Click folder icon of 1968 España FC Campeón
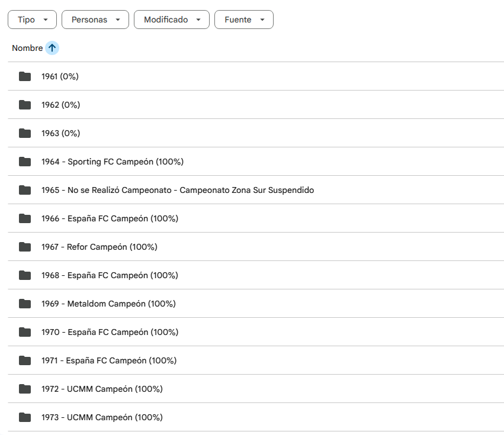This screenshot has width=504, height=435. coord(25,275)
